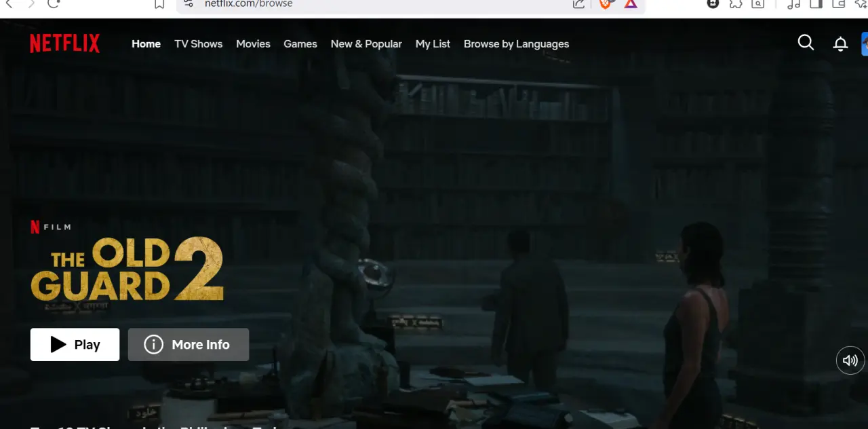Reload the Netflix page

click(x=54, y=3)
